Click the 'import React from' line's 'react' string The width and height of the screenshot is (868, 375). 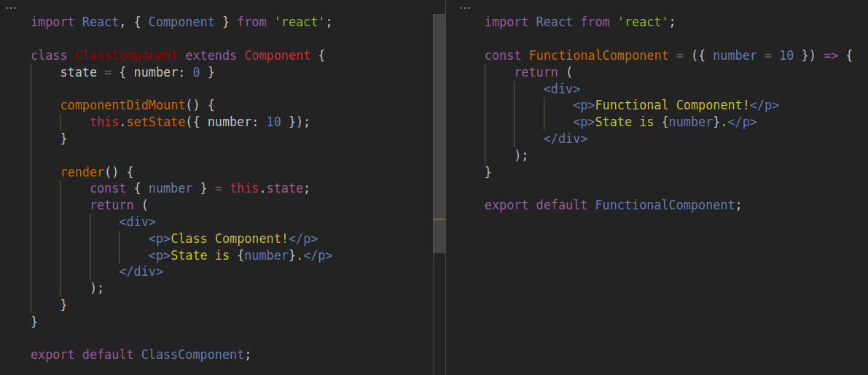pyautogui.click(x=644, y=22)
